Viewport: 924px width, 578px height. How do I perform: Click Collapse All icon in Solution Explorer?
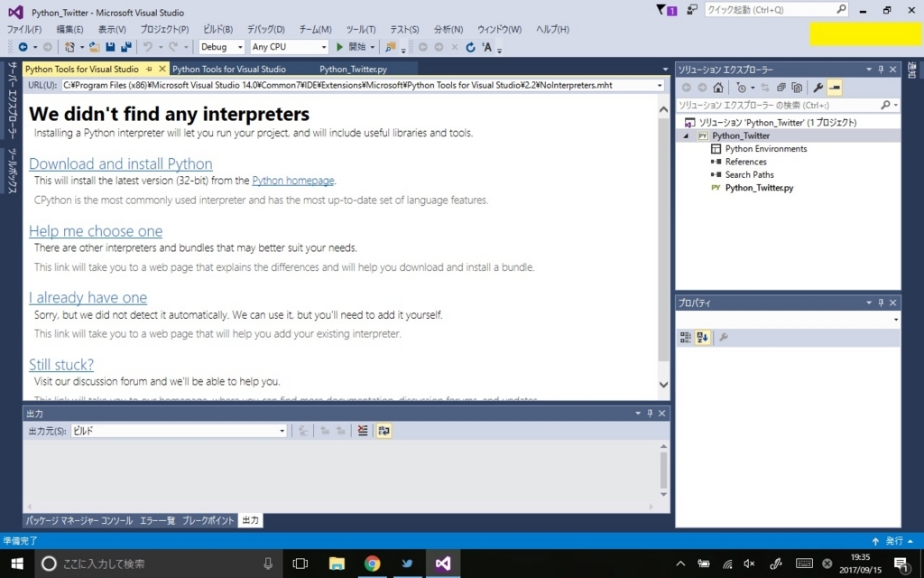[781, 88]
